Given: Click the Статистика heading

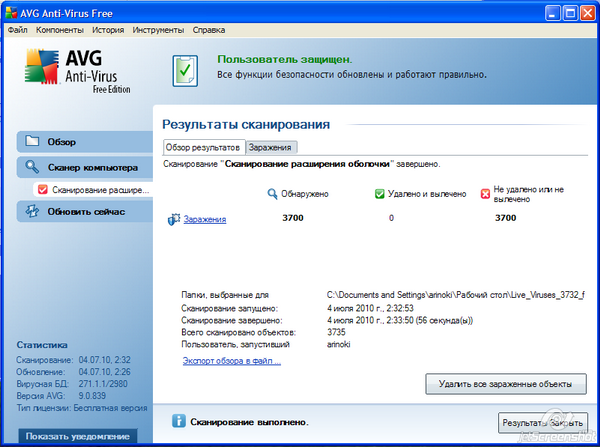Looking at the screenshot, I should 42,345.
